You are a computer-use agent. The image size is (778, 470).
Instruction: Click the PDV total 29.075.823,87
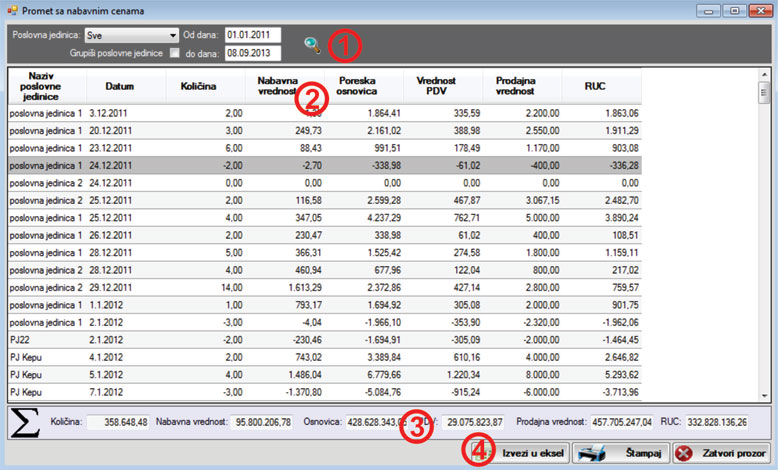473,422
